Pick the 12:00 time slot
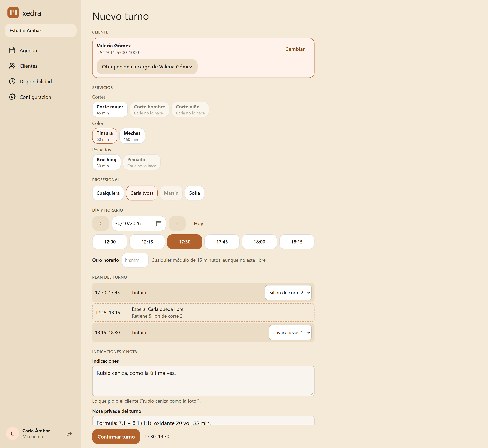This screenshot has height=448, width=488. [x=110, y=242]
